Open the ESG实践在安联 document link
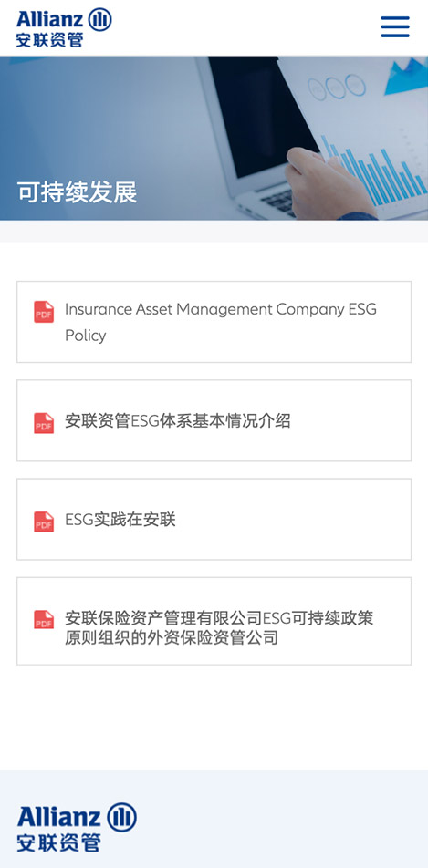The image size is (428, 868). pyautogui.click(x=214, y=520)
